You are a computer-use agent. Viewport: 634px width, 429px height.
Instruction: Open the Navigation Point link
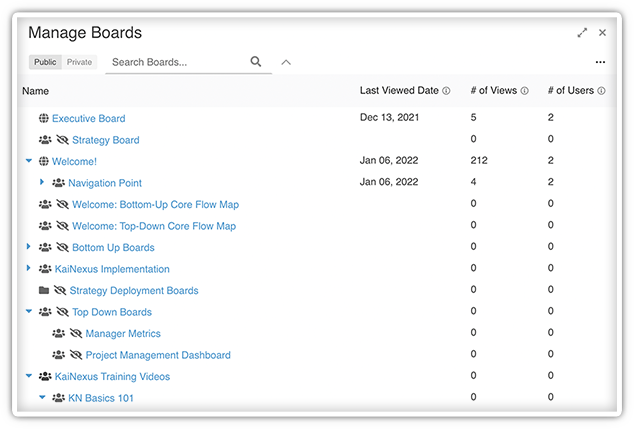click(105, 183)
